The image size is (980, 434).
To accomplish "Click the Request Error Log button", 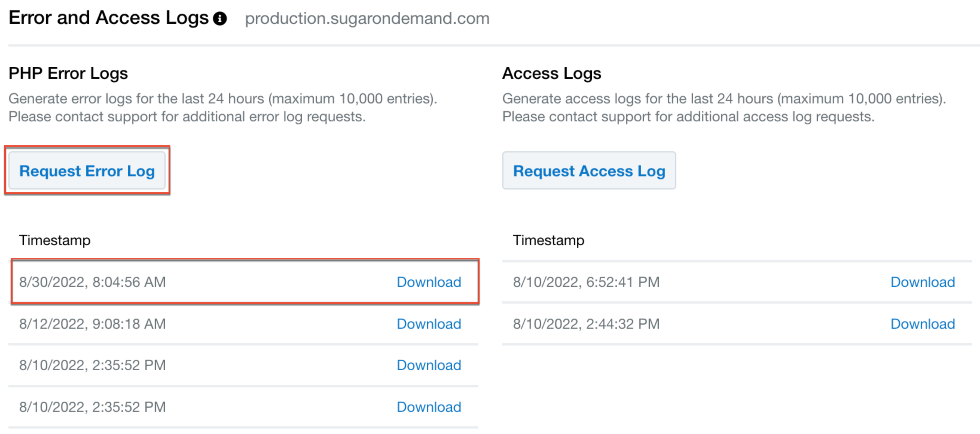I will (x=87, y=171).
